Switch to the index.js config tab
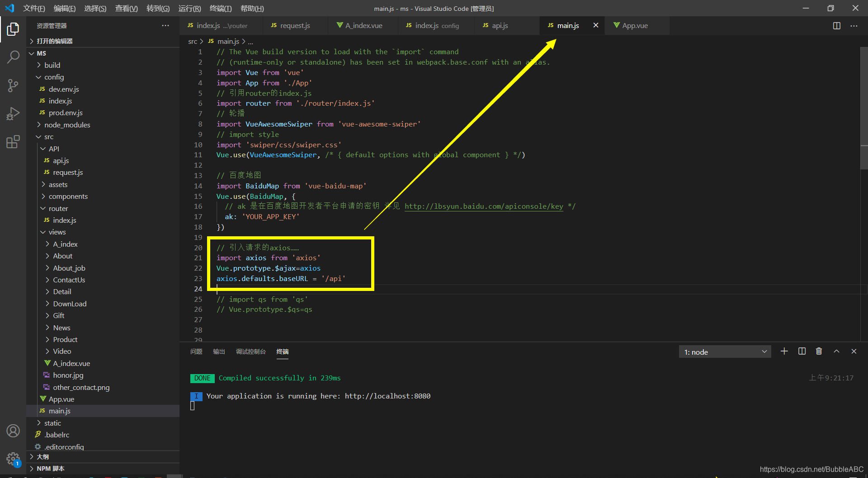Viewport: 868px width, 478px height. pyautogui.click(x=437, y=26)
